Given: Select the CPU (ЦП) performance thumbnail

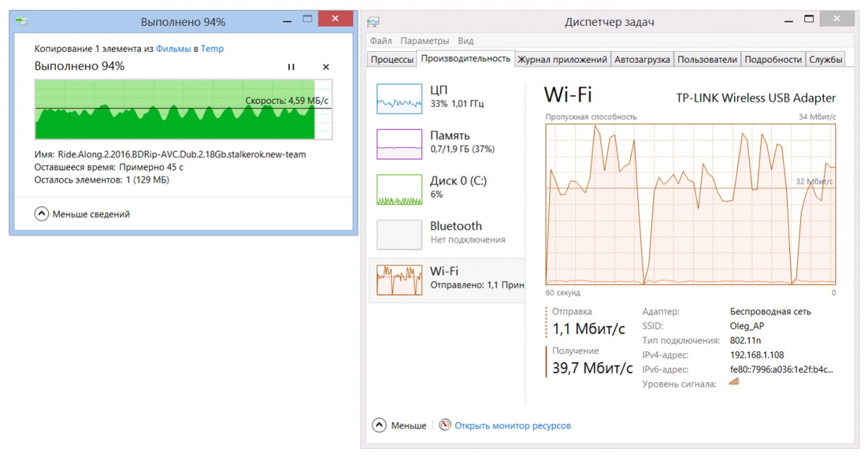Looking at the screenshot, I should 399,98.
